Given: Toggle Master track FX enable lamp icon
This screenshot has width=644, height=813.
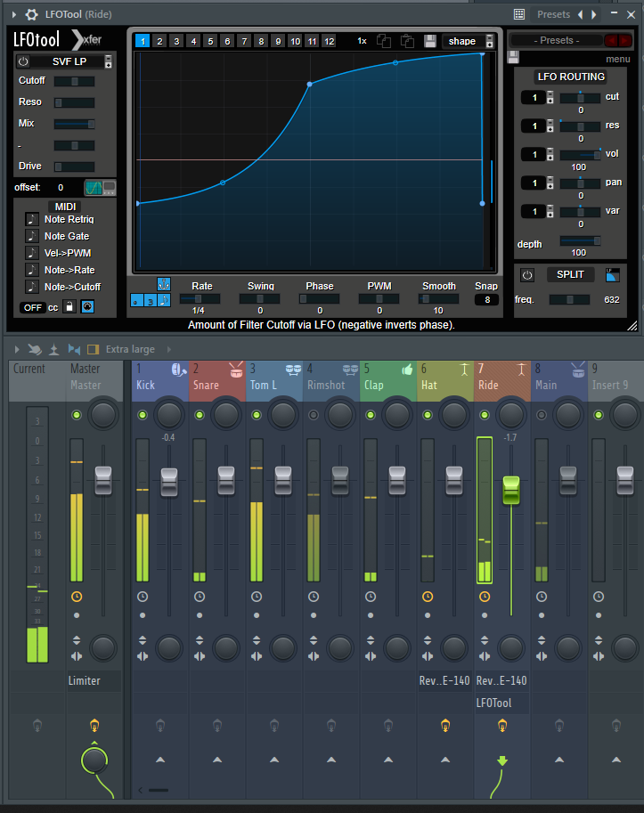Looking at the screenshot, I should pos(94,726).
